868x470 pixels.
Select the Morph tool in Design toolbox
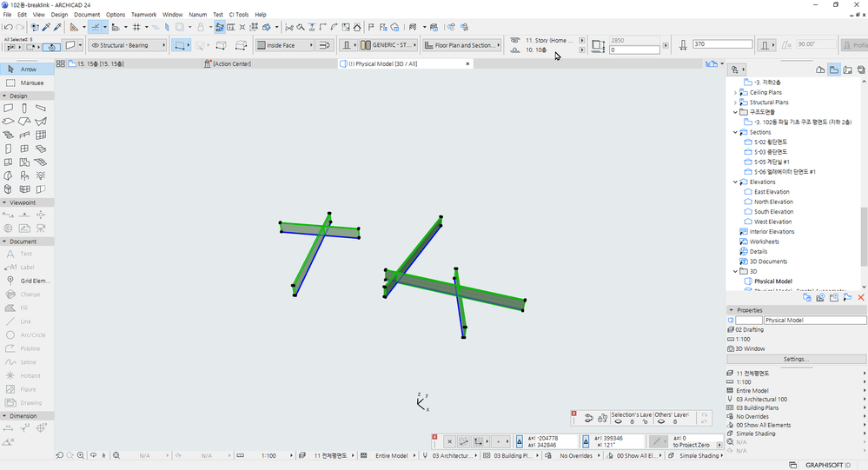[9, 189]
